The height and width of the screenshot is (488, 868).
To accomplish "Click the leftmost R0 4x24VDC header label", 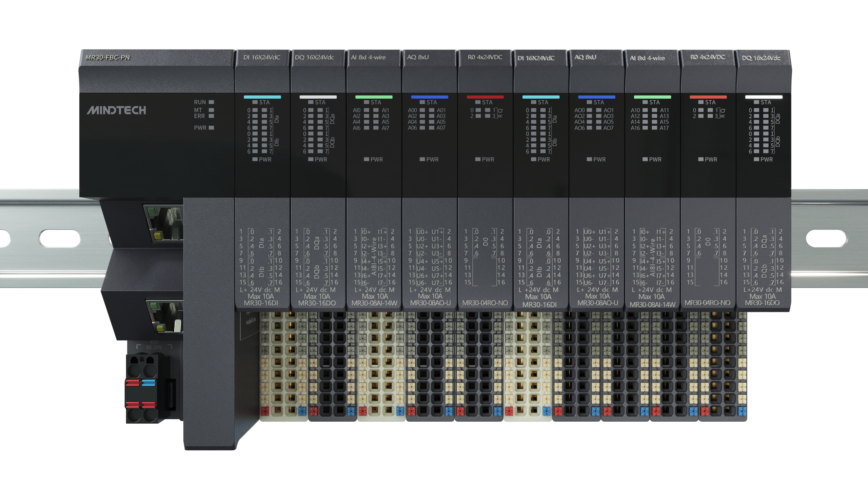I will tap(485, 57).
